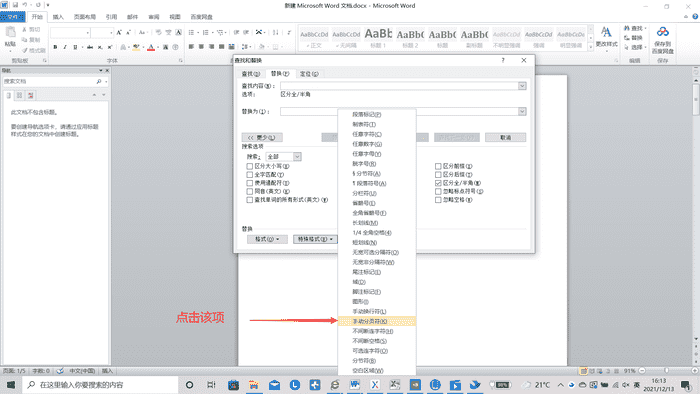Select 手动换行符(L) from special menu

click(x=377, y=311)
